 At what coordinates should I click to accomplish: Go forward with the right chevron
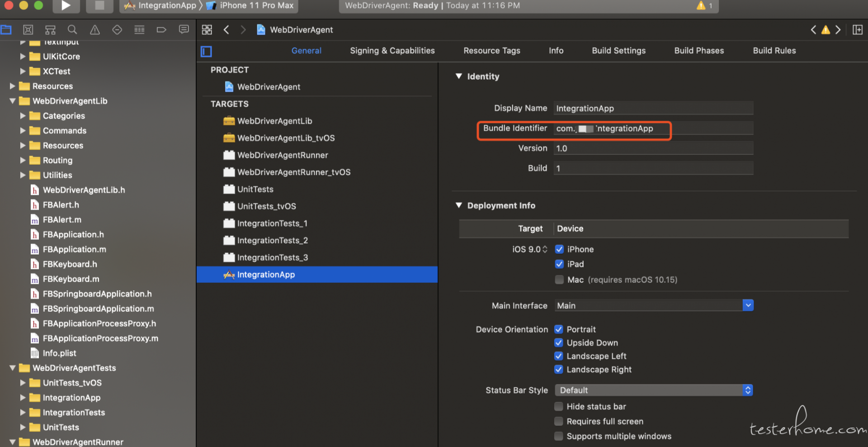(x=243, y=30)
